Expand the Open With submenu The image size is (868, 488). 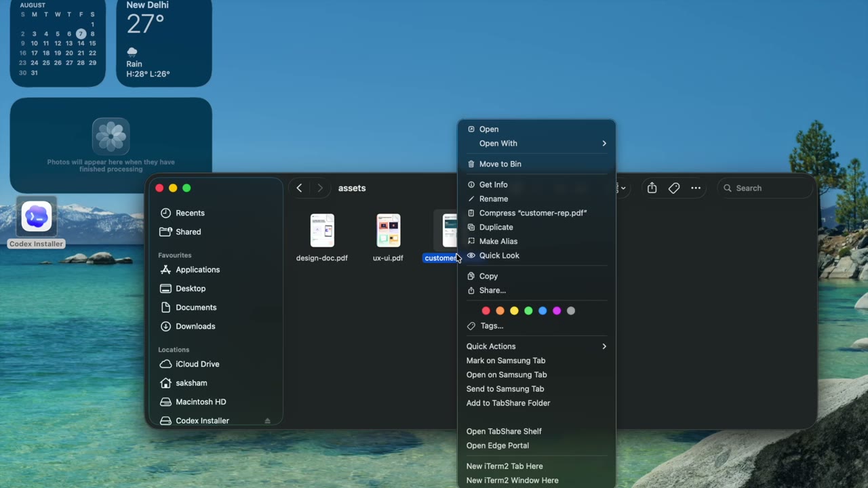[536, 144]
